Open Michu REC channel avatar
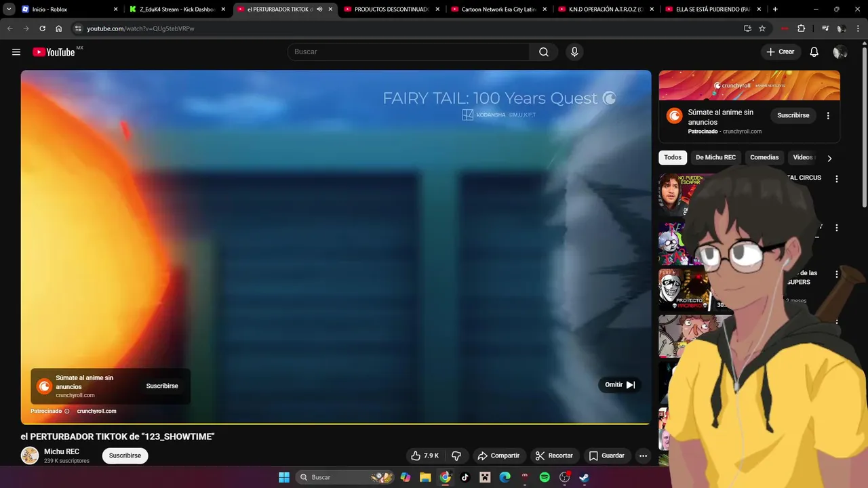 coord(30,455)
